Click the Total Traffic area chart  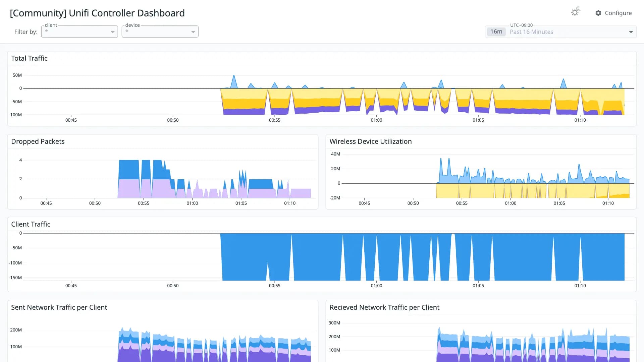tap(329, 96)
